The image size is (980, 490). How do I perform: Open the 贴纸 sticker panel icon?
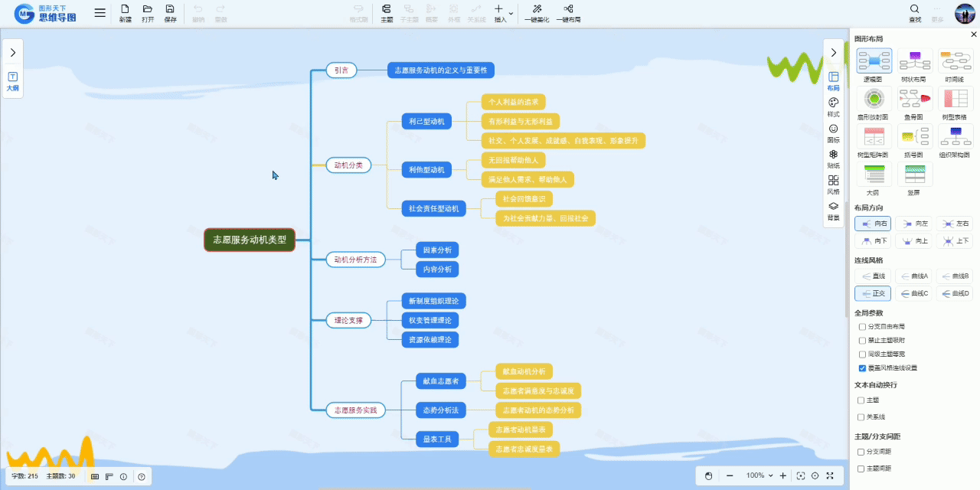point(833,155)
